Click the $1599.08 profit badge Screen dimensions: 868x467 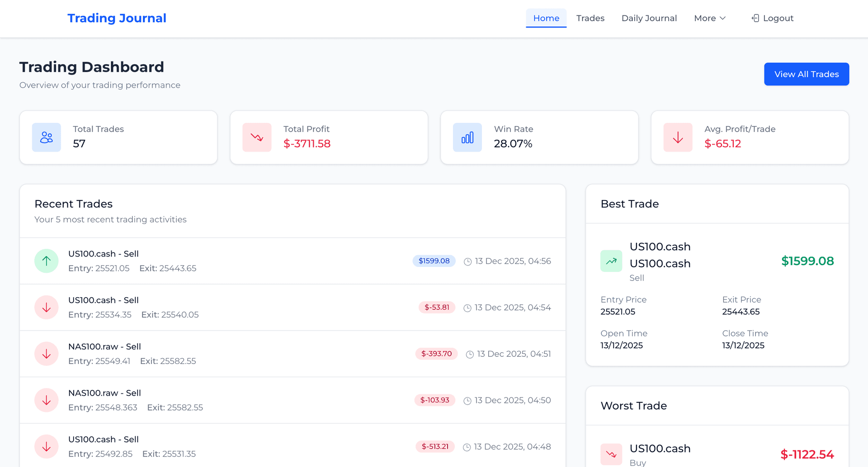click(434, 261)
